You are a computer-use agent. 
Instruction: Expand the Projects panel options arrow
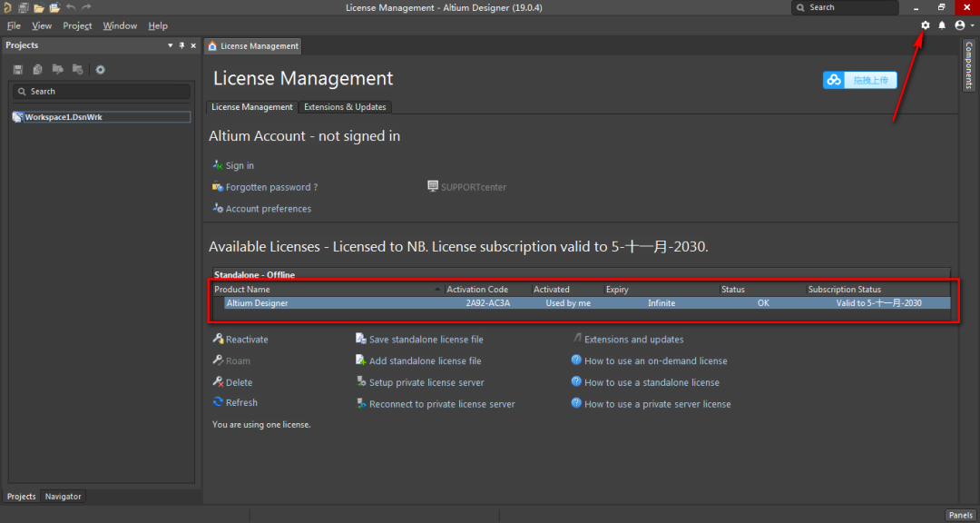(170, 45)
